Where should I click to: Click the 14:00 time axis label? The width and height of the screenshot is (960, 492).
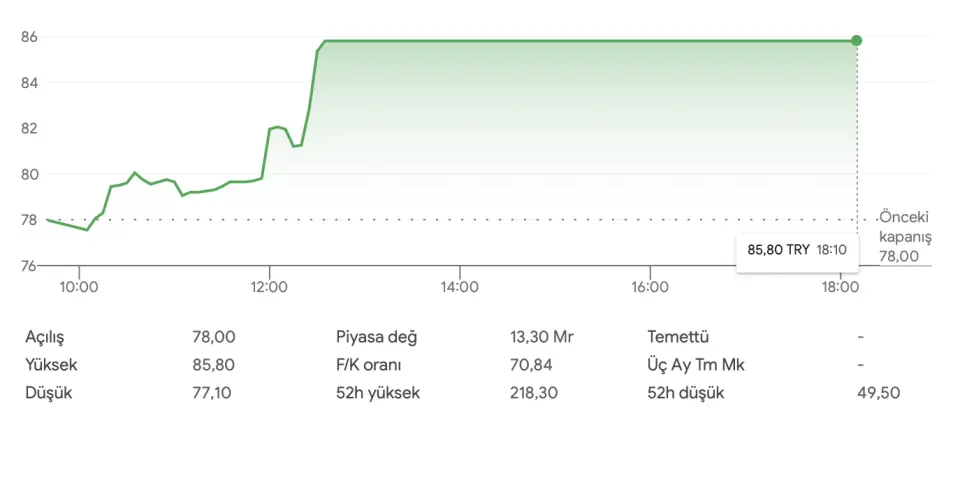[459, 288]
